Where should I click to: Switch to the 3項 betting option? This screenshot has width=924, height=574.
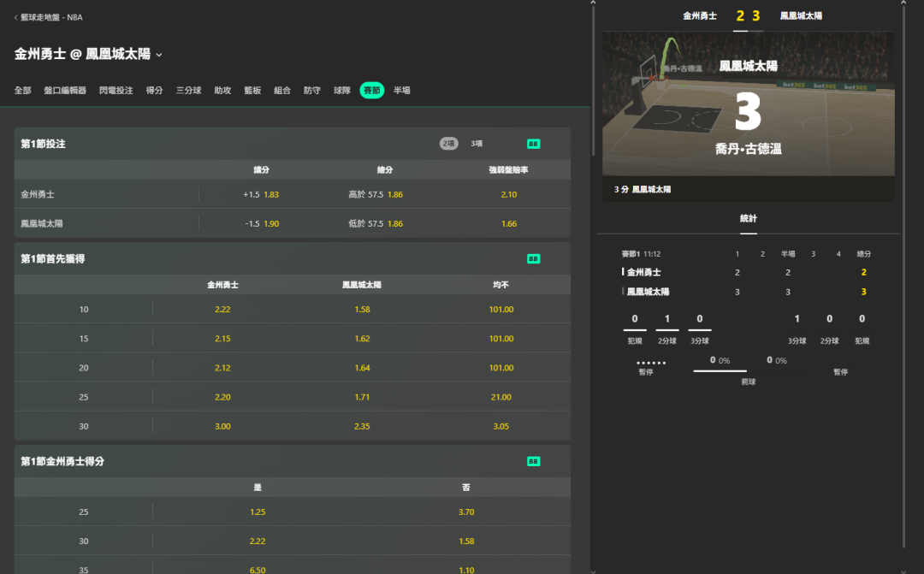pyautogui.click(x=477, y=144)
